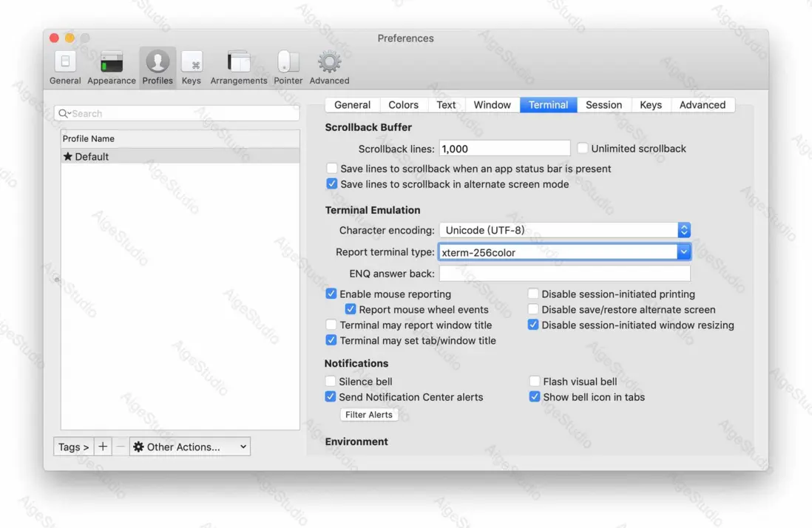Open the General preferences icon
This screenshot has width=812, height=528.
pos(64,67)
